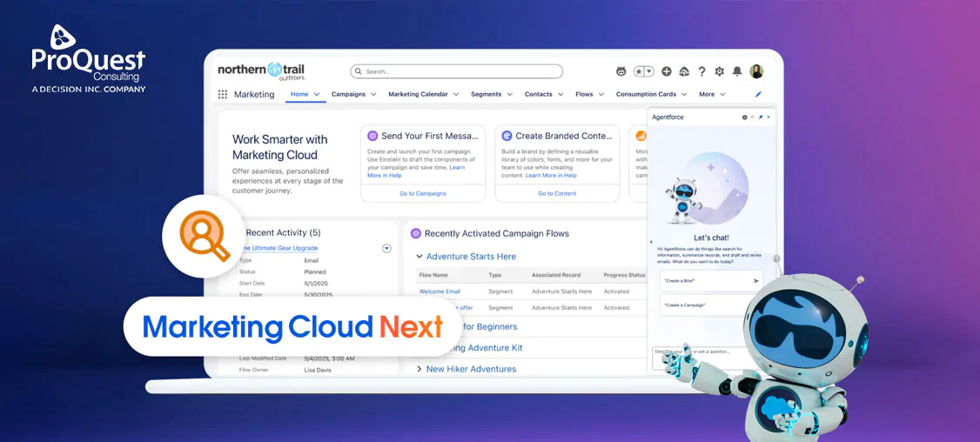Open the user profile avatar
The image size is (980, 442).
[x=756, y=71]
